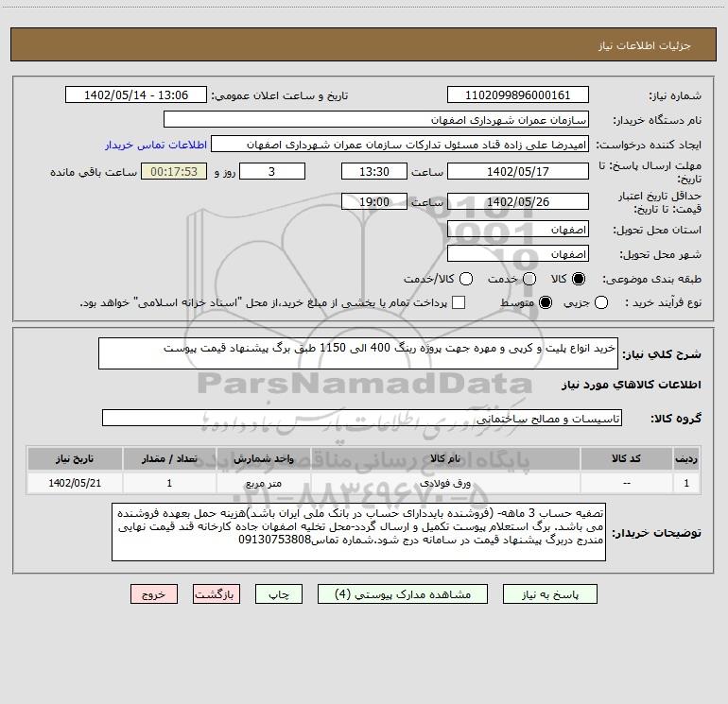The height and width of the screenshot is (704, 728).
Task: Click the خروج exit button
Action: 154,594
